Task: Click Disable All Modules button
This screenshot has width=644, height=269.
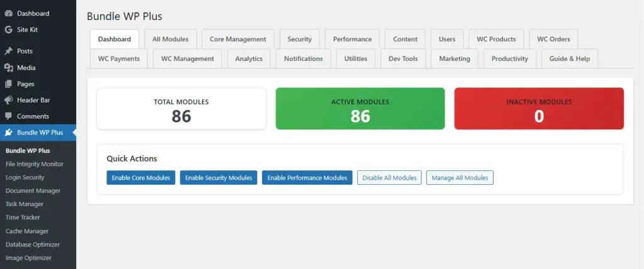Action: pyautogui.click(x=389, y=178)
